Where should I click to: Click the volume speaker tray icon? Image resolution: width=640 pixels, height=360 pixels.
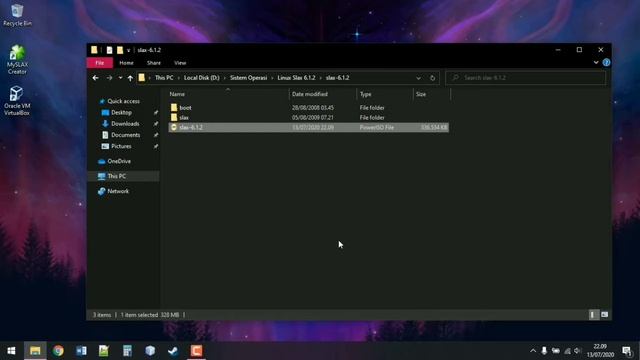click(577, 351)
